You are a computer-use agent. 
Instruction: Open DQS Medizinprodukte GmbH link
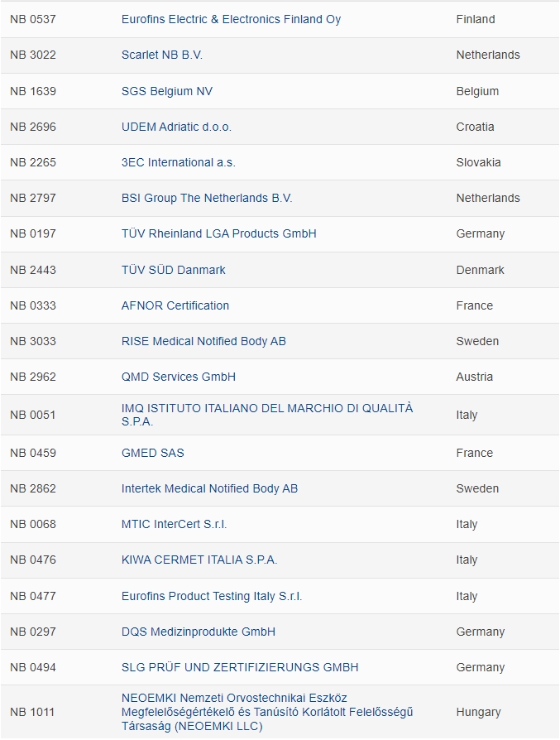(199, 632)
